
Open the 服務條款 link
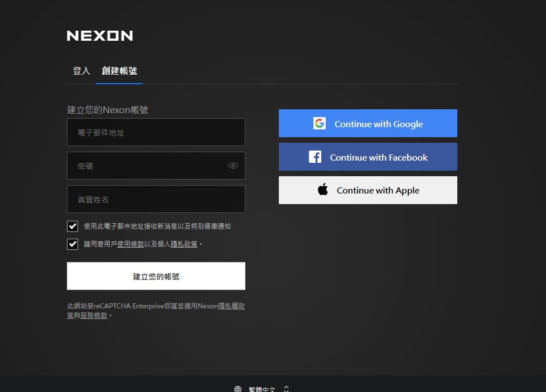tap(94, 316)
